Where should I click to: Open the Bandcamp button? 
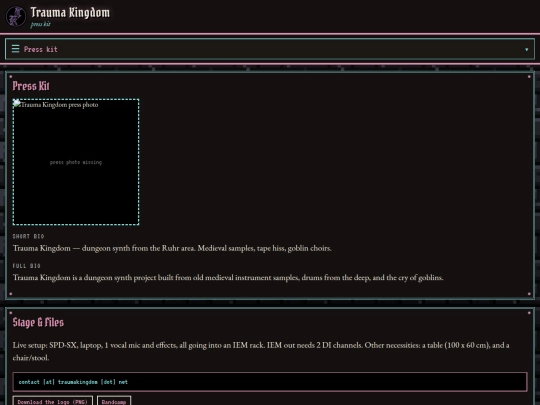(114, 401)
